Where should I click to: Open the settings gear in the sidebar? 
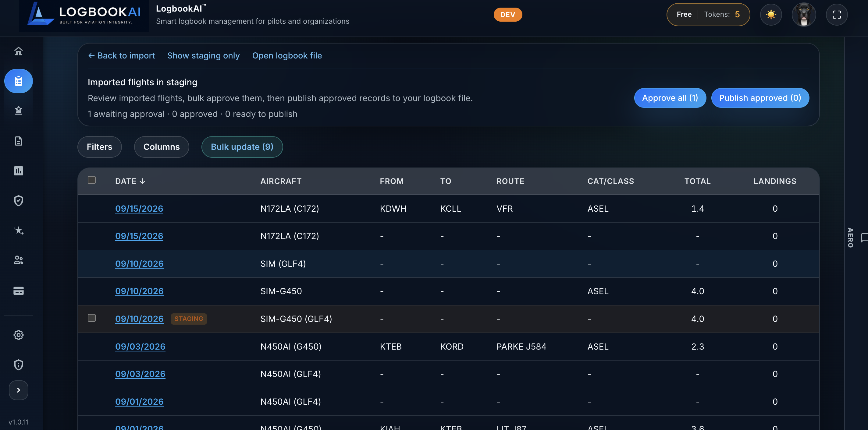(x=19, y=335)
